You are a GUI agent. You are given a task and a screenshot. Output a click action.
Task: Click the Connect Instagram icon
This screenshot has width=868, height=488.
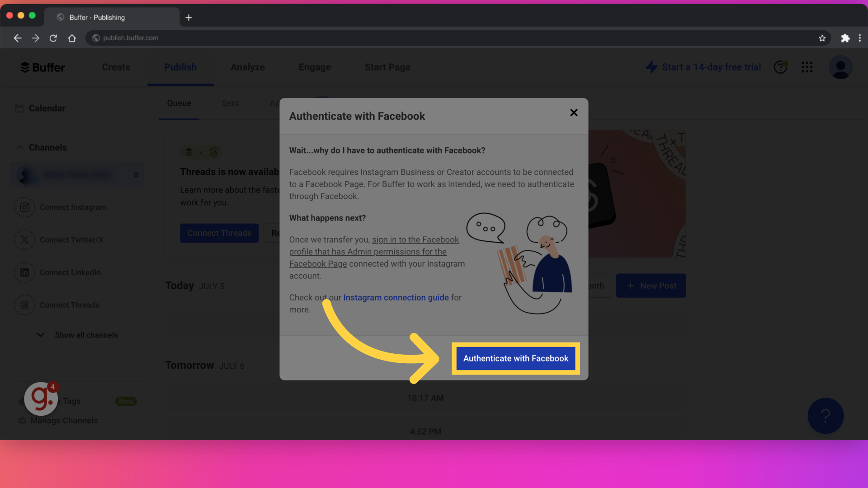(x=24, y=207)
